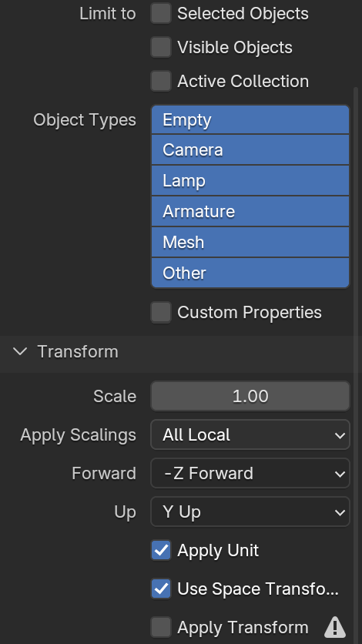362x644 pixels.
Task: Enable Apply Transform checkbox
Action: [161, 627]
